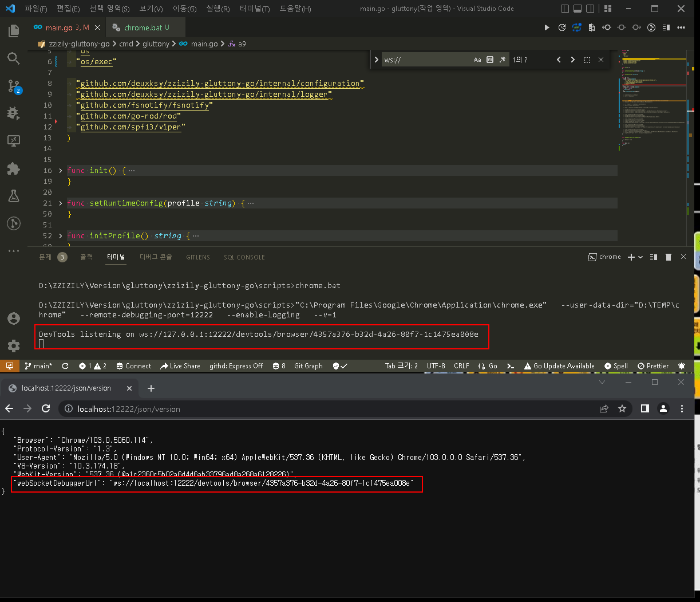
Task: Open changes file-compare icon in editor toolbar
Action: click(592, 27)
